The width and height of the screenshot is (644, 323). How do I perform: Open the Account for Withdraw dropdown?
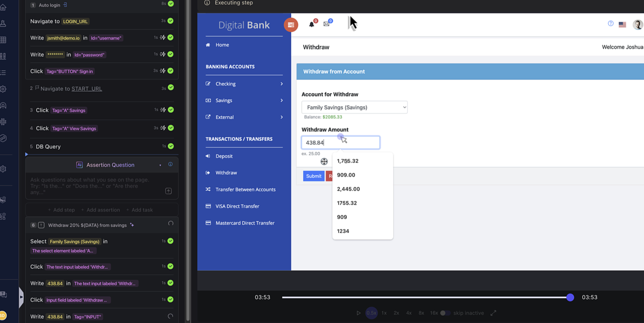point(354,107)
